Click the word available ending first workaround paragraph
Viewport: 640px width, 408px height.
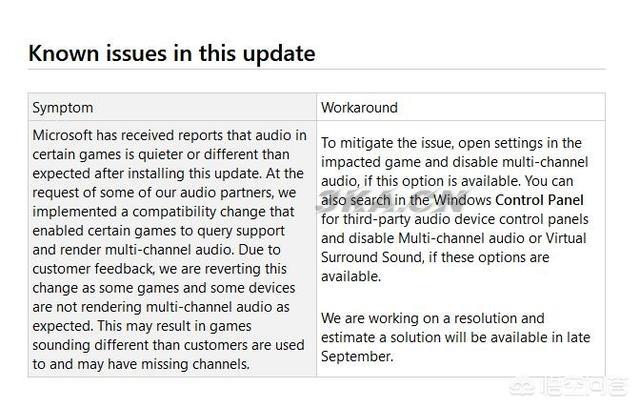point(351,277)
